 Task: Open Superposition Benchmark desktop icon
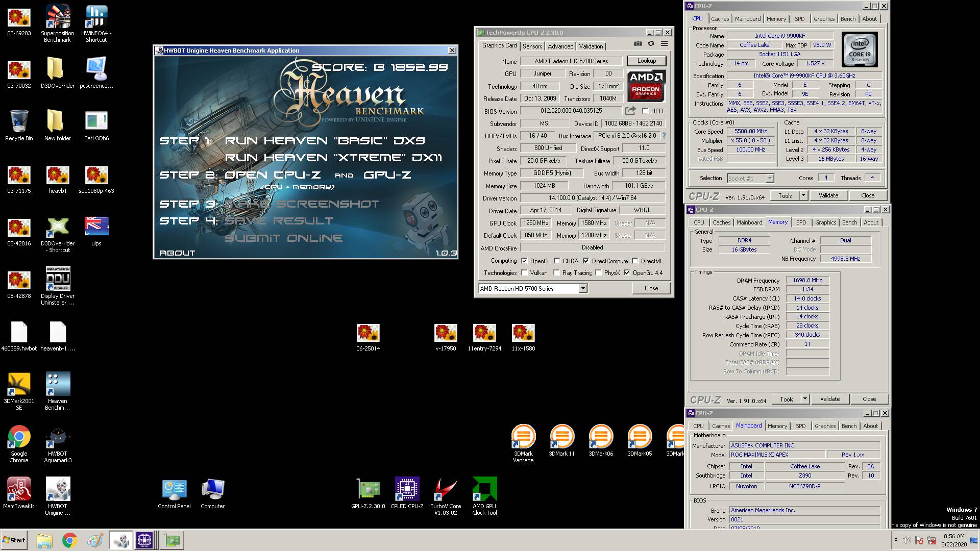57,23
